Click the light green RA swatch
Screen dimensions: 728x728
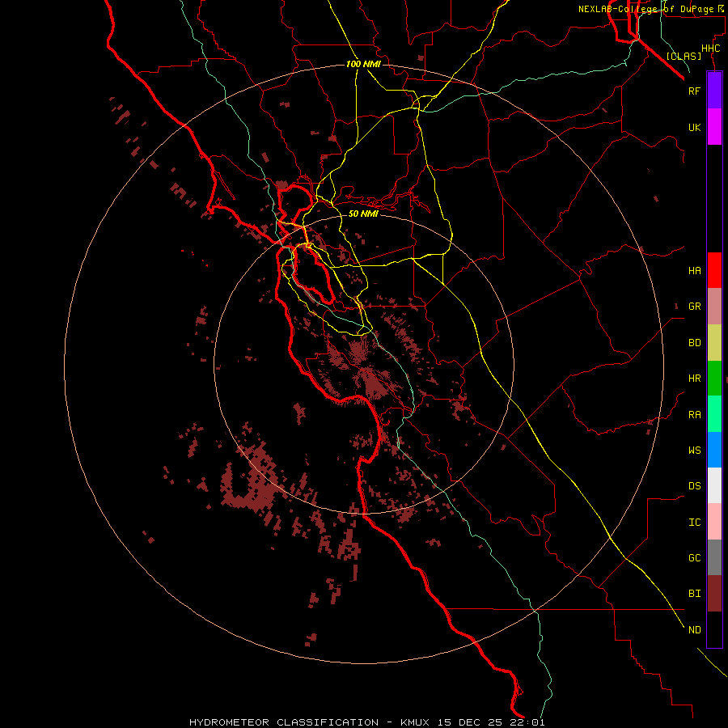(714, 414)
